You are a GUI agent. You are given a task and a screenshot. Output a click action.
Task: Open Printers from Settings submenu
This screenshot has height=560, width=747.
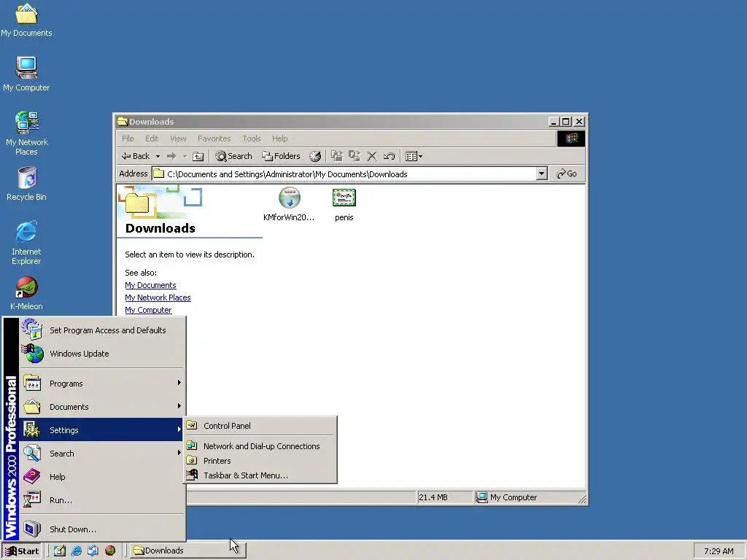[x=260, y=461]
